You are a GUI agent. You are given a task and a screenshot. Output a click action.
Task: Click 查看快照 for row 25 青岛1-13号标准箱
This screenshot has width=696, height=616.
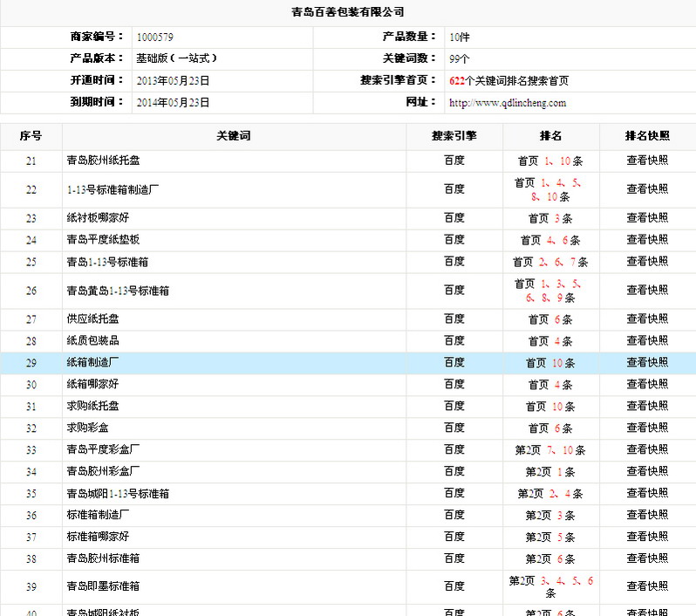(647, 262)
